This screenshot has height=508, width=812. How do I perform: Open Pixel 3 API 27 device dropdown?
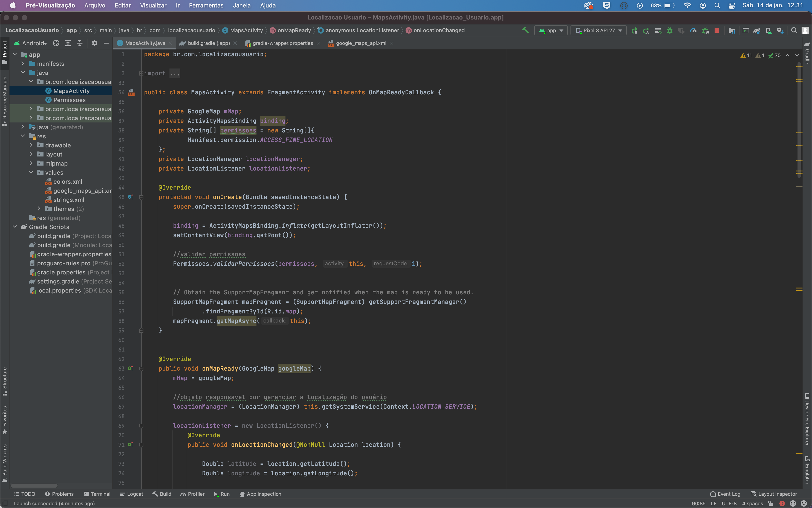pos(599,31)
